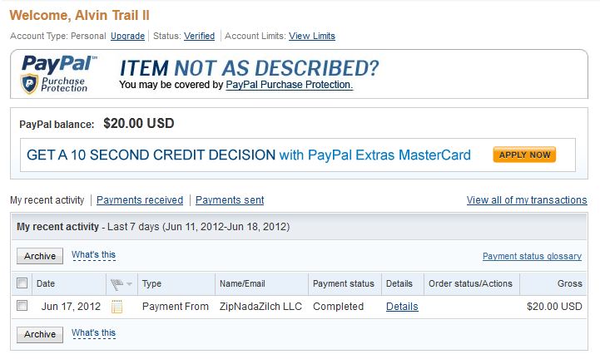Image resolution: width=600 pixels, height=364 pixels.
Task: Click the top Archive button
Action: coord(40,256)
